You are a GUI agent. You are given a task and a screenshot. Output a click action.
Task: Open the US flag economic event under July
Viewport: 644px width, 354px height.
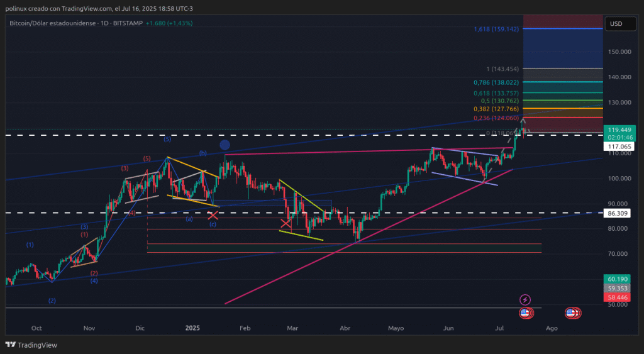click(x=525, y=313)
